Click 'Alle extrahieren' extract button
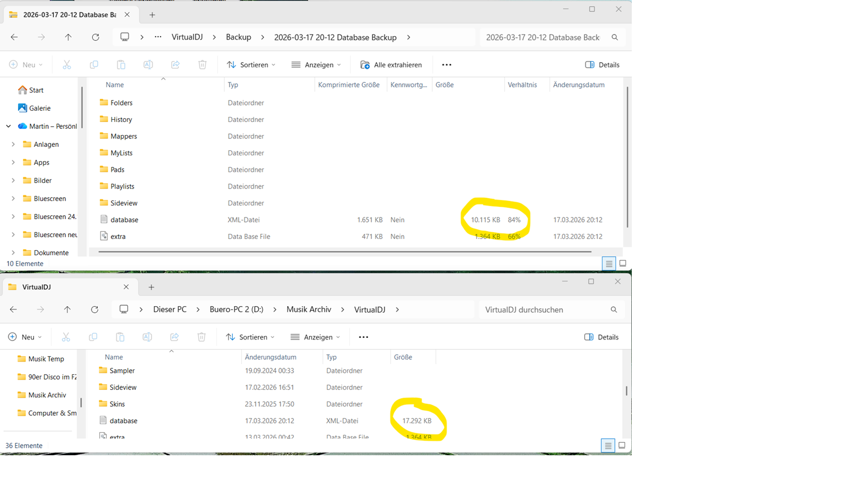Screen dimensions: 868x488 coord(391,65)
